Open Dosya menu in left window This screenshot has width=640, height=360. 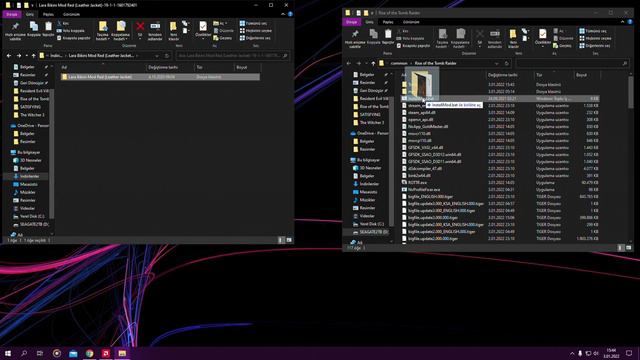click(12, 14)
